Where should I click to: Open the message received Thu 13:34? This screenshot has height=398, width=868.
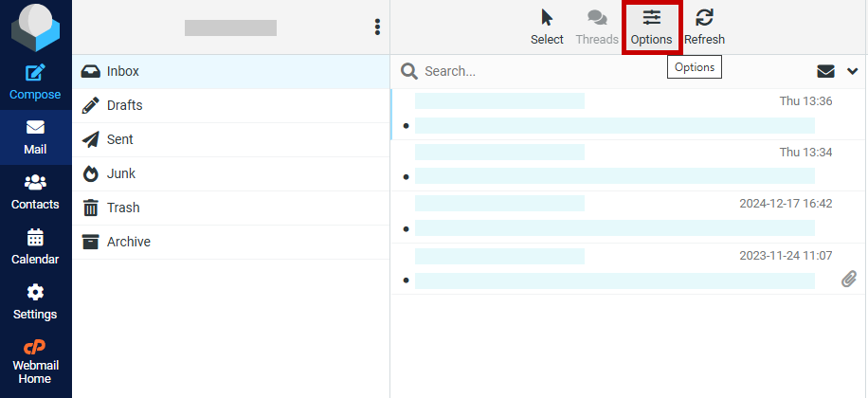tap(629, 166)
